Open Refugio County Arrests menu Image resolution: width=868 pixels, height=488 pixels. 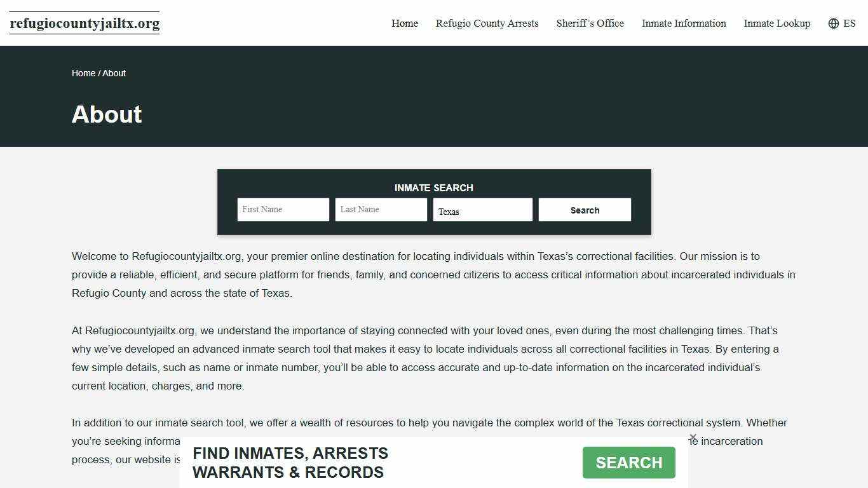point(487,24)
